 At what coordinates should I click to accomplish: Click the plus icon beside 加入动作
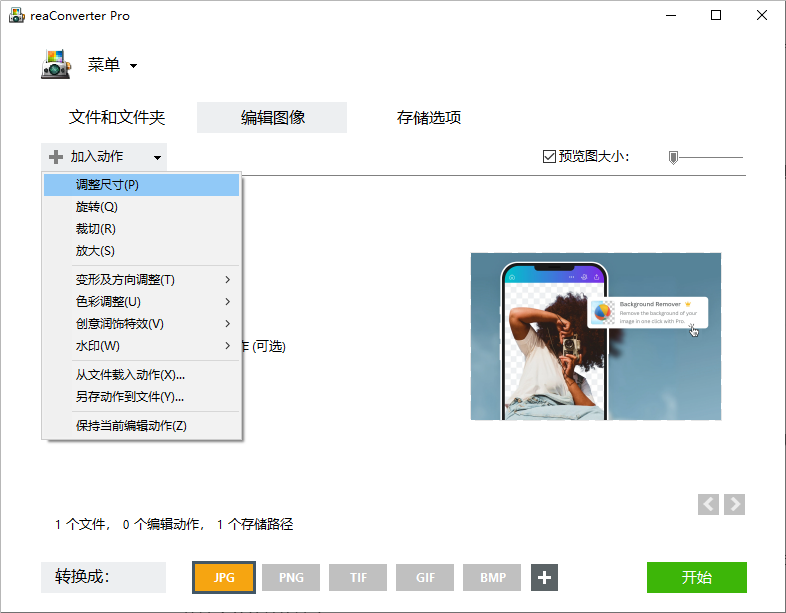56,157
